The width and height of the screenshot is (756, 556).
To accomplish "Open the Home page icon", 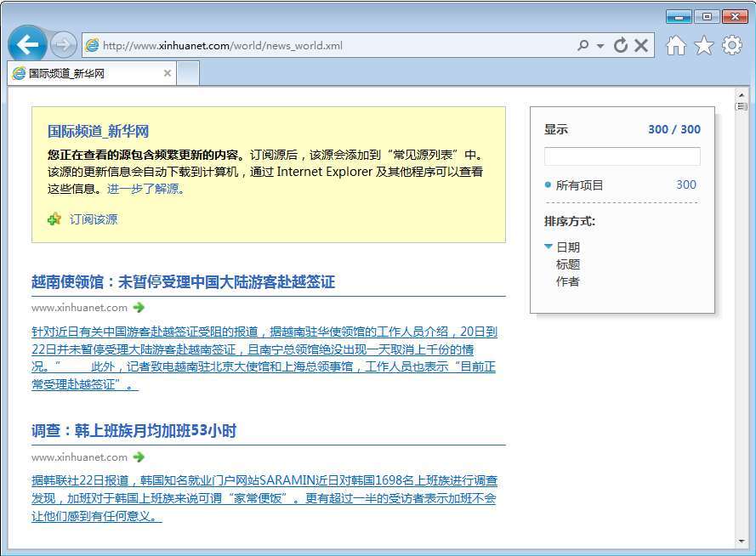I will click(676, 45).
